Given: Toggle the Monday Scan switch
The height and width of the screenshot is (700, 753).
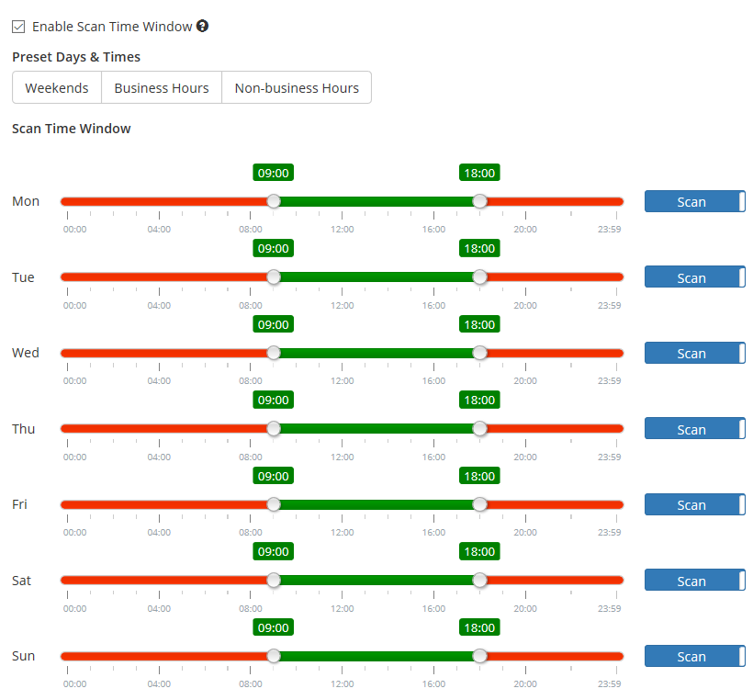Looking at the screenshot, I should click(x=694, y=202).
